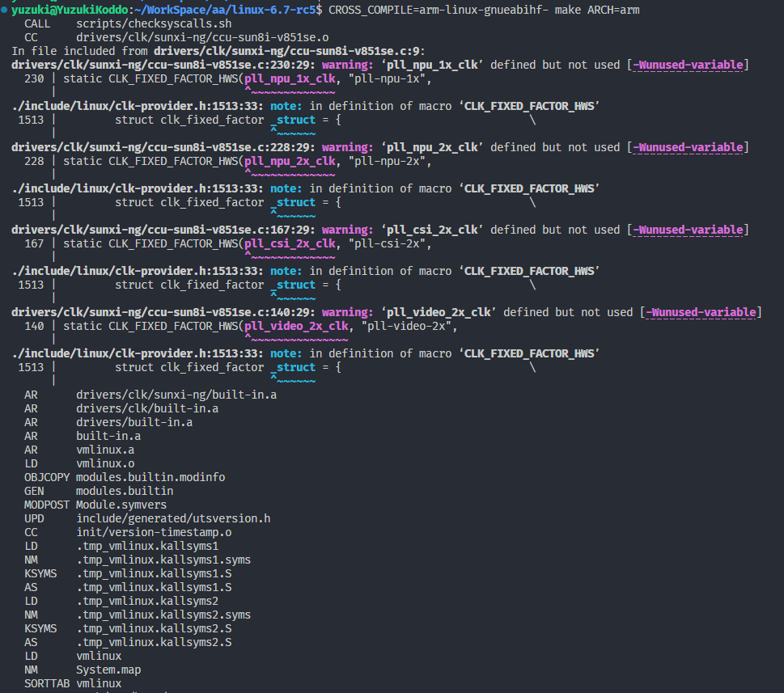Click the -Wunused-variable link for pll_npu_1x_clk warning
Viewport: 784px width, 693px height.
688,65
